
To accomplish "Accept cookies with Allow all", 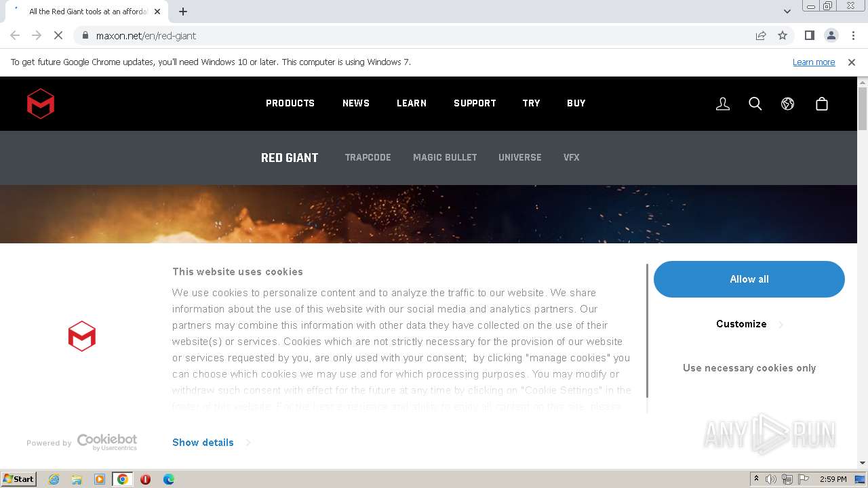I will pyautogui.click(x=749, y=279).
